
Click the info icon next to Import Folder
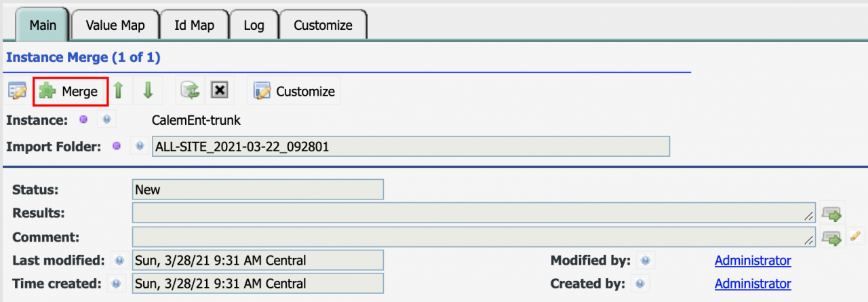click(x=140, y=146)
